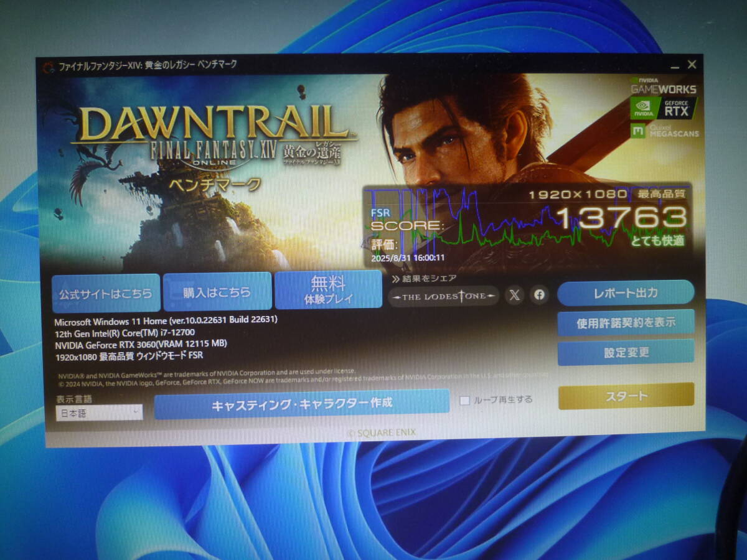Click the NVIDIA GameWorks logo
The height and width of the screenshot is (560, 747).
click(663, 86)
